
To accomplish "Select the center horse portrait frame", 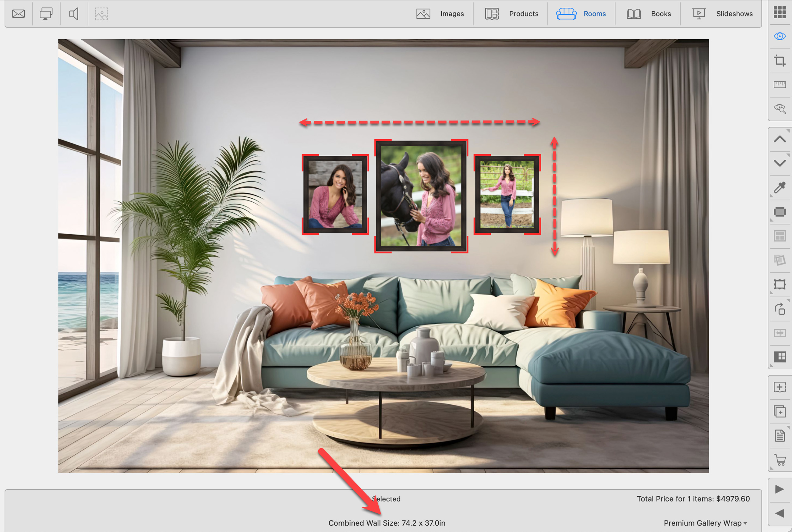I will click(x=421, y=196).
